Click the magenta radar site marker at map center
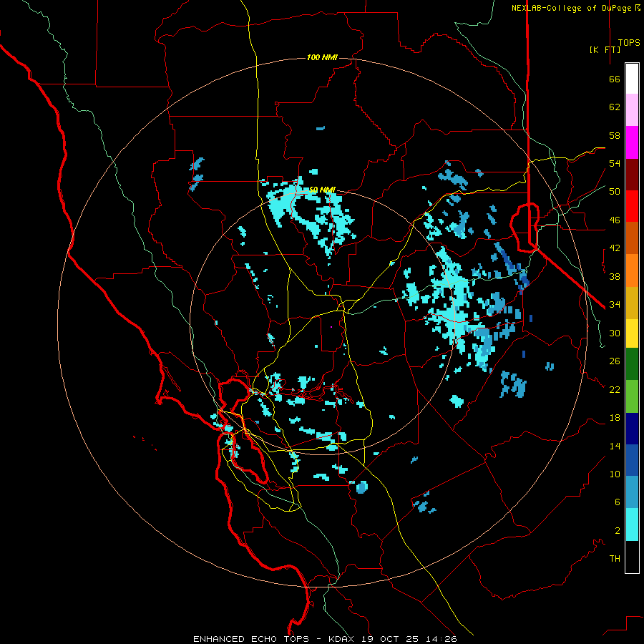Screen dimensions: 644x644 click(331, 327)
